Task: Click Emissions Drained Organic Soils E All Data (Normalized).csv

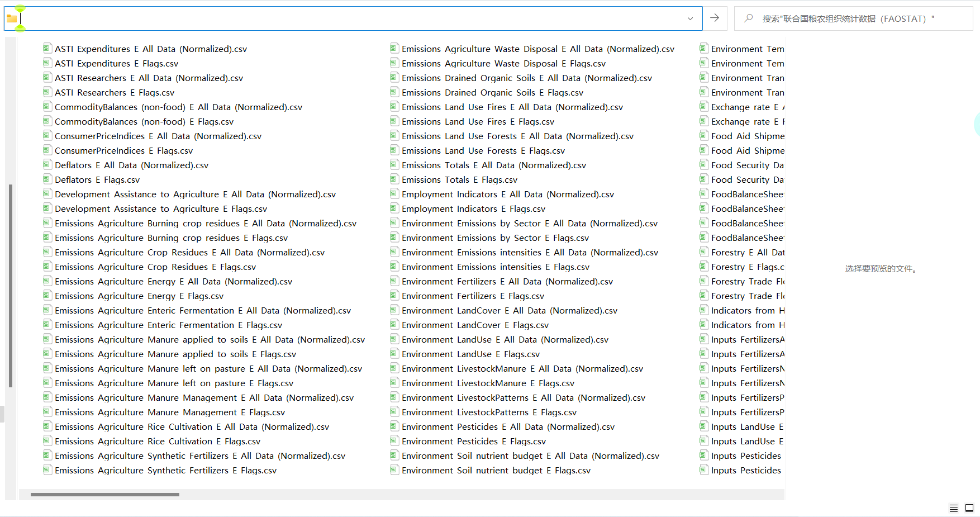Action: click(x=527, y=78)
